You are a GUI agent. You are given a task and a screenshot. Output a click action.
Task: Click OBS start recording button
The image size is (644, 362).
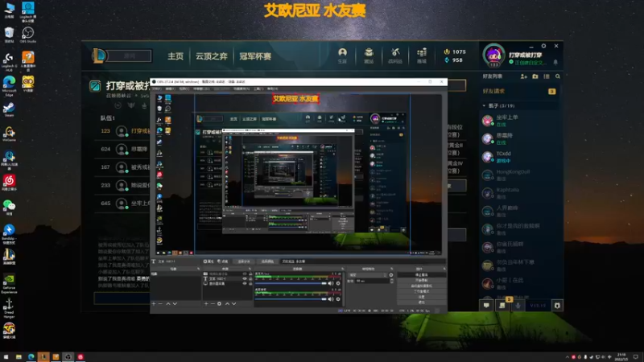tap(421, 280)
